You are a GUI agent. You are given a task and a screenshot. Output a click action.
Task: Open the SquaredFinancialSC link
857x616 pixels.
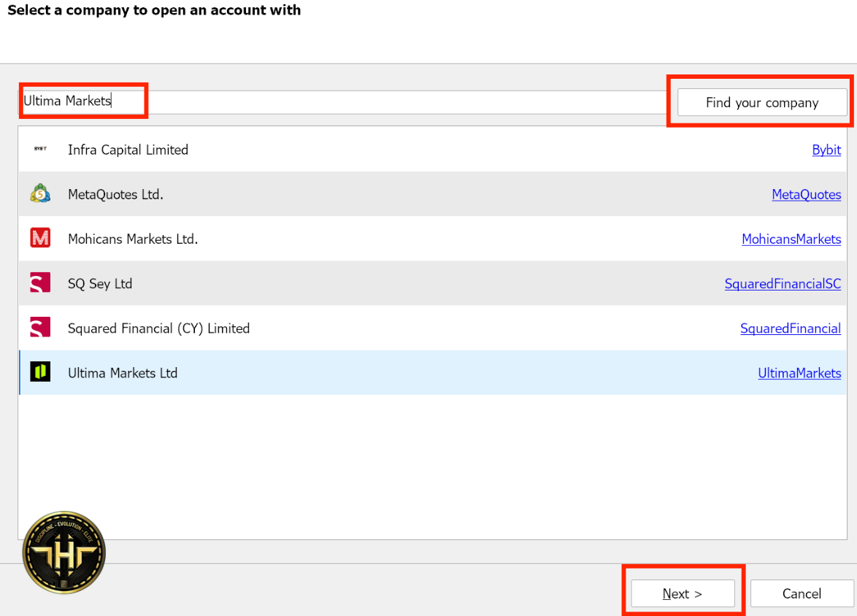[x=782, y=284]
